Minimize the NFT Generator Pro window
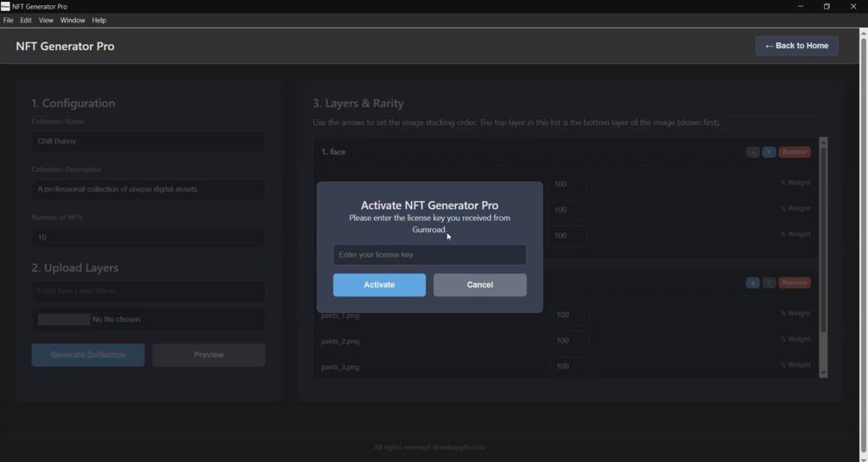The width and height of the screenshot is (868, 462). (x=801, y=6)
